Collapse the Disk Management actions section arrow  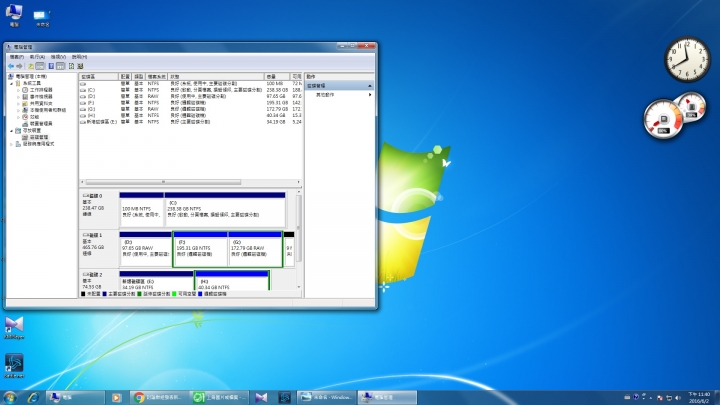click(x=370, y=86)
